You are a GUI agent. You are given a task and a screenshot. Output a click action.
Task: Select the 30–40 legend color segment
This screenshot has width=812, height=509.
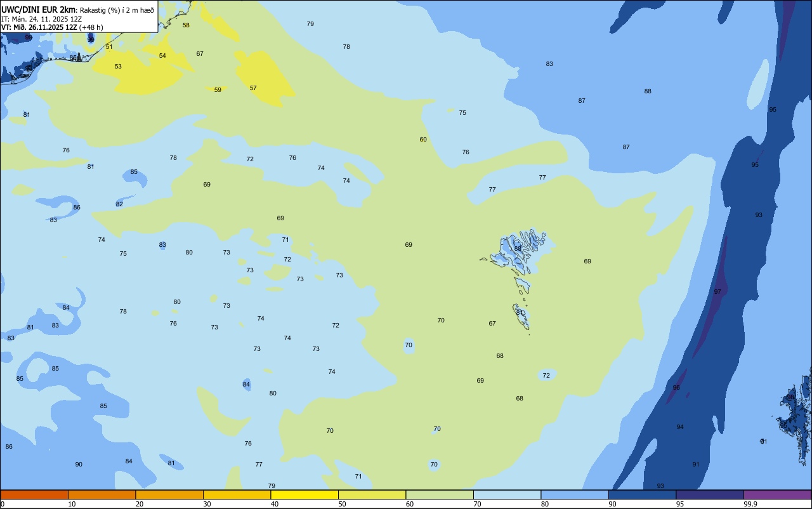237,494
